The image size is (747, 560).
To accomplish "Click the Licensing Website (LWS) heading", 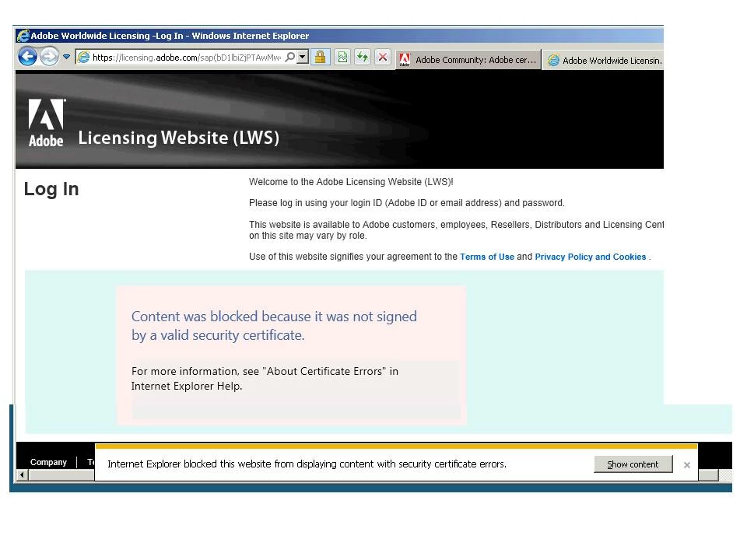I will pos(179,138).
